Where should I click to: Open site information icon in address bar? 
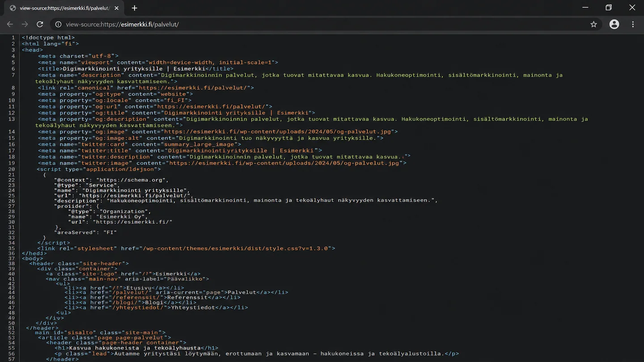(58, 24)
